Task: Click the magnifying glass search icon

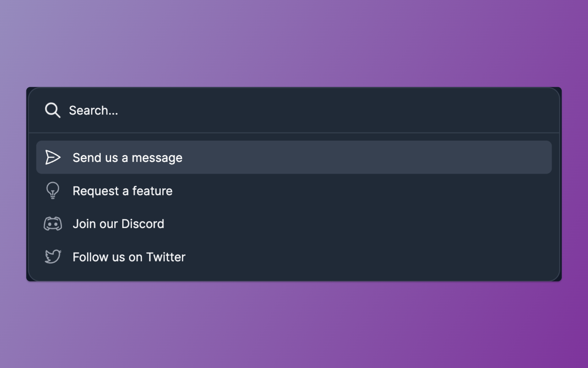Action: (x=53, y=110)
